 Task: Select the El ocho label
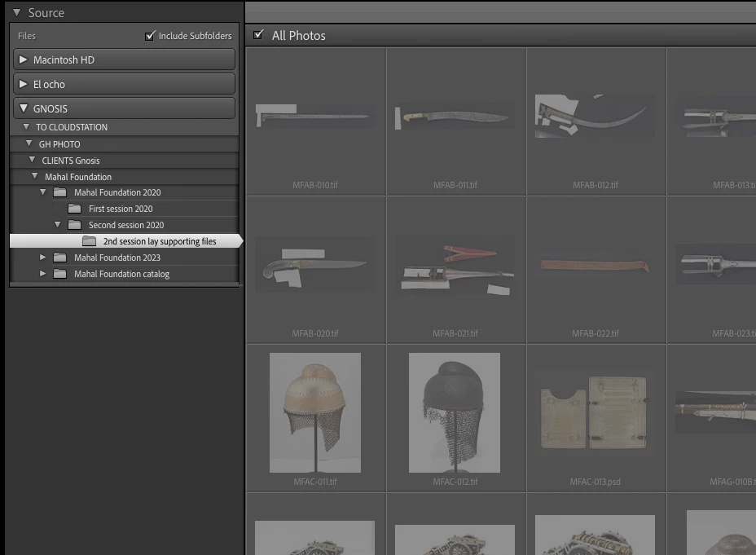click(49, 85)
